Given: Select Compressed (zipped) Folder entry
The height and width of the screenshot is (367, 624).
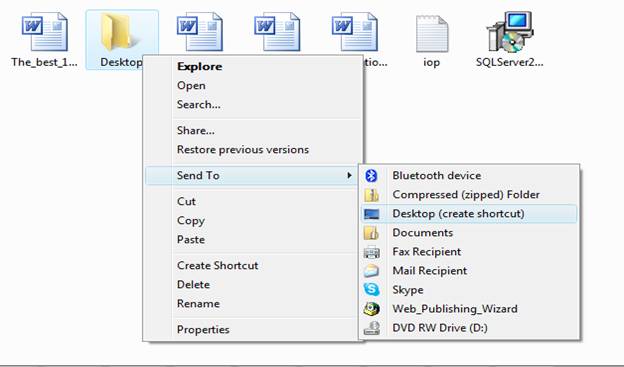Looking at the screenshot, I should point(468,195).
